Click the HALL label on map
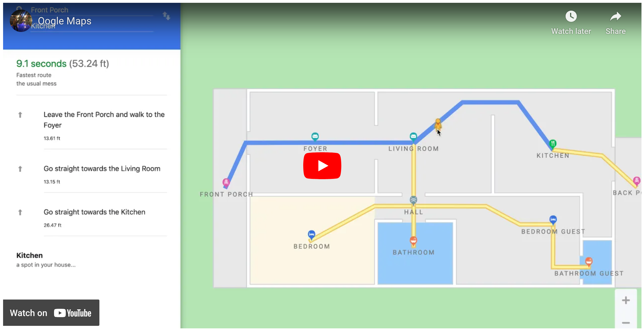The image size is (644, 332). [x=413, y=212]
